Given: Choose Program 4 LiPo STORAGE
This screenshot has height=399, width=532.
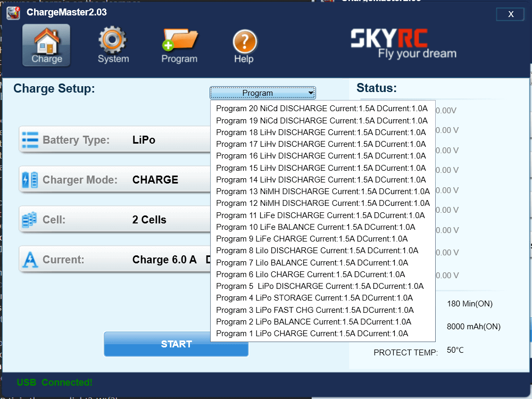Looking at the screenshot, I should 314,298.
